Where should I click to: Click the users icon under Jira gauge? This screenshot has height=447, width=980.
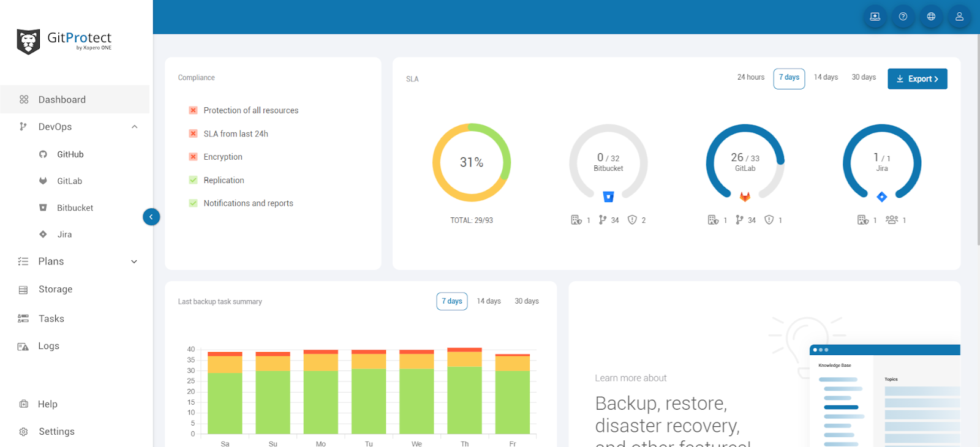coord(892,220)
